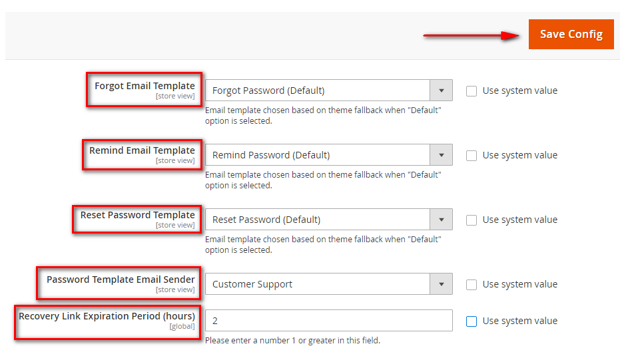630x364 pixels.
Task: Select the Remind Password (Default) select box
Action: click(x=329, y=155)
